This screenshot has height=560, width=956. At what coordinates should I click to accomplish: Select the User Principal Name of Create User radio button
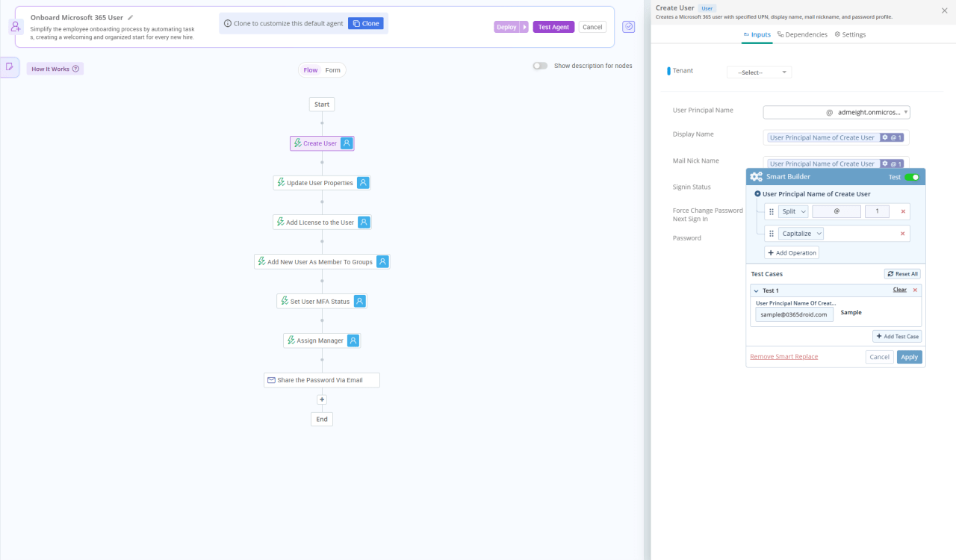pos(757,193)
